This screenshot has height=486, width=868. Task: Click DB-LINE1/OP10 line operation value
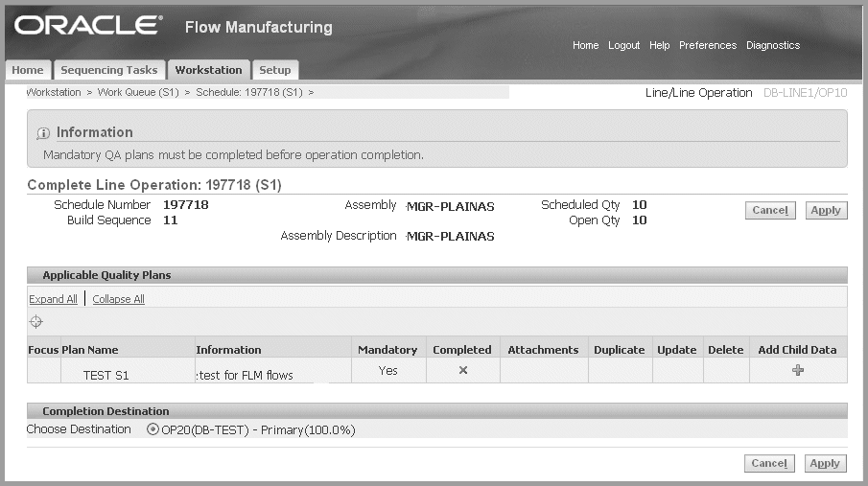point(806,92)
